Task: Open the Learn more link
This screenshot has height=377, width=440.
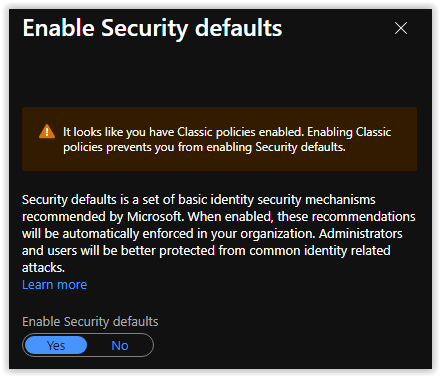Action: tap(54, 285)
